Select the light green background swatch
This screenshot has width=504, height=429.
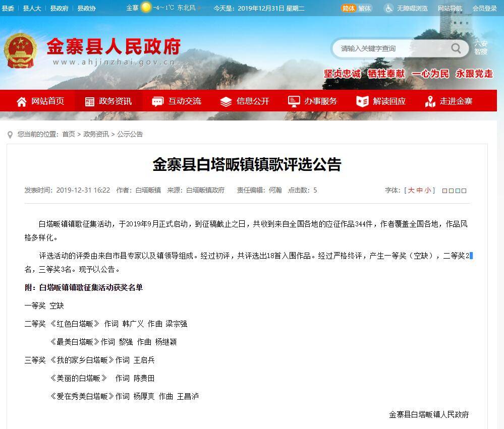pyautogui.click(x=452, y=191)
